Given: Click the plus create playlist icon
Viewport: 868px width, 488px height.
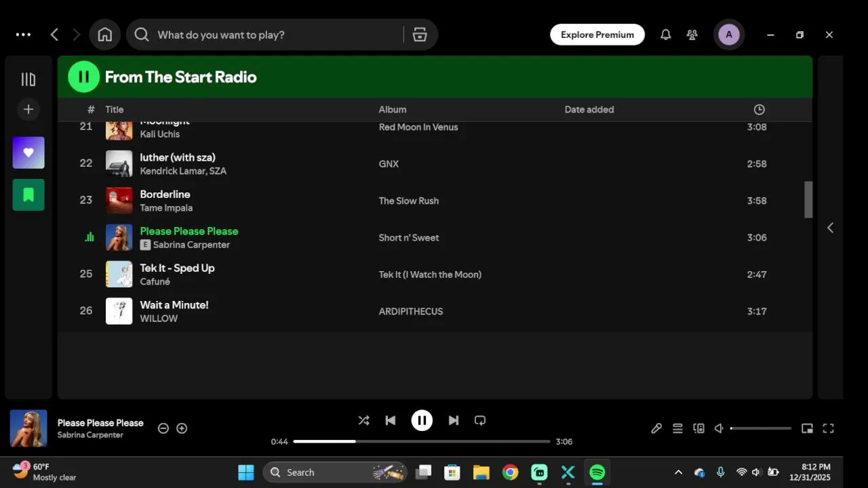Looking at the screenshot, I should point(28,109).
